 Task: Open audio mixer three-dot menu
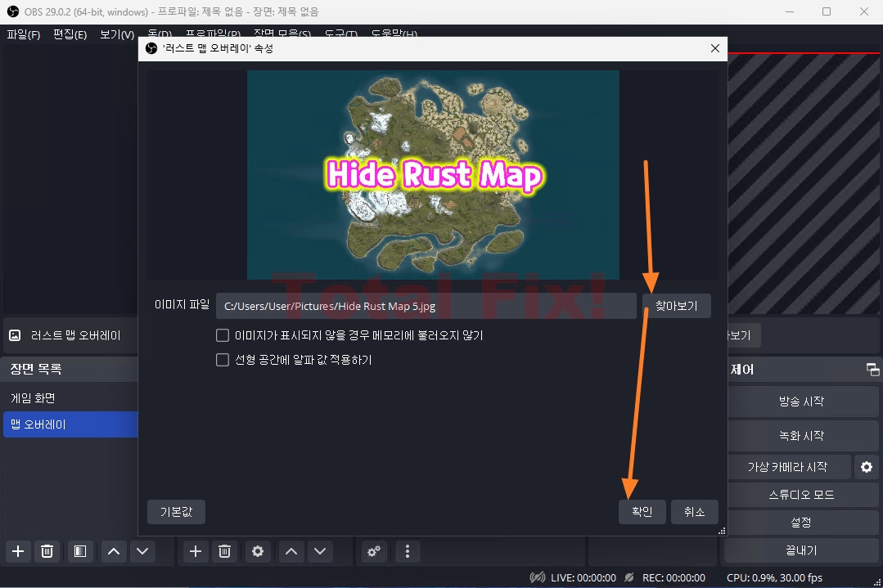[408, 551]
